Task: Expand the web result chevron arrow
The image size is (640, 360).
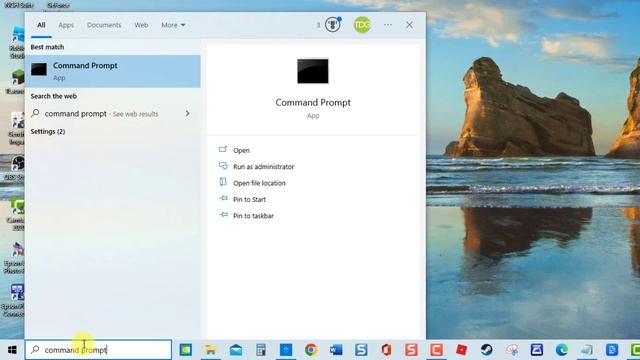Action: [187, 113]
